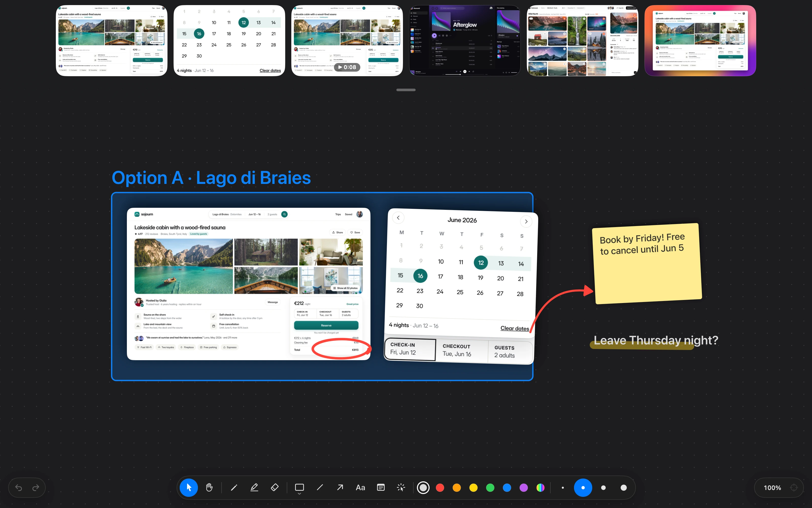
Task: Pick the red color swatch
Action: 440,487
